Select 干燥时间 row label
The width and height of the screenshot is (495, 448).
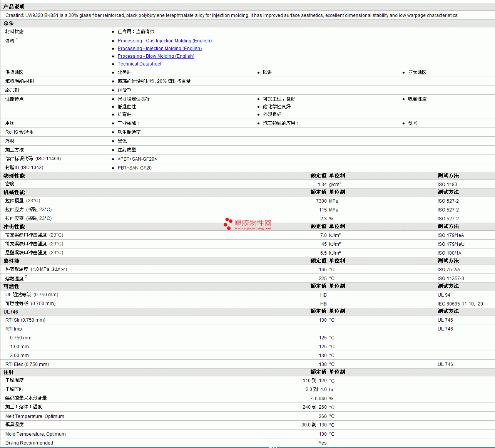pyautogui.click(x=14, y=389)
